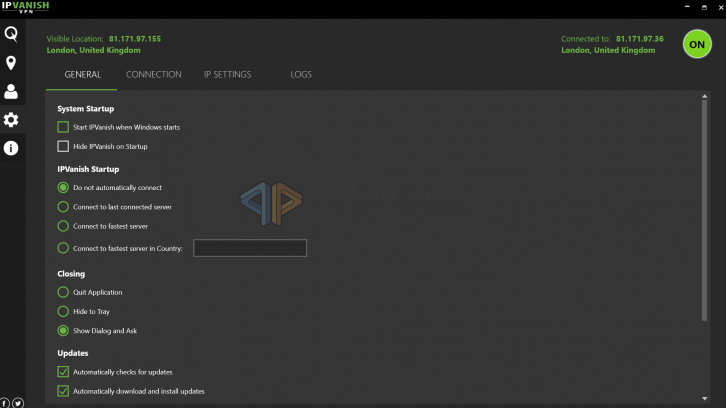This screenshot has height=408, width=726.
Task: Choose Hide to Tray closing option
Action: 64,311
